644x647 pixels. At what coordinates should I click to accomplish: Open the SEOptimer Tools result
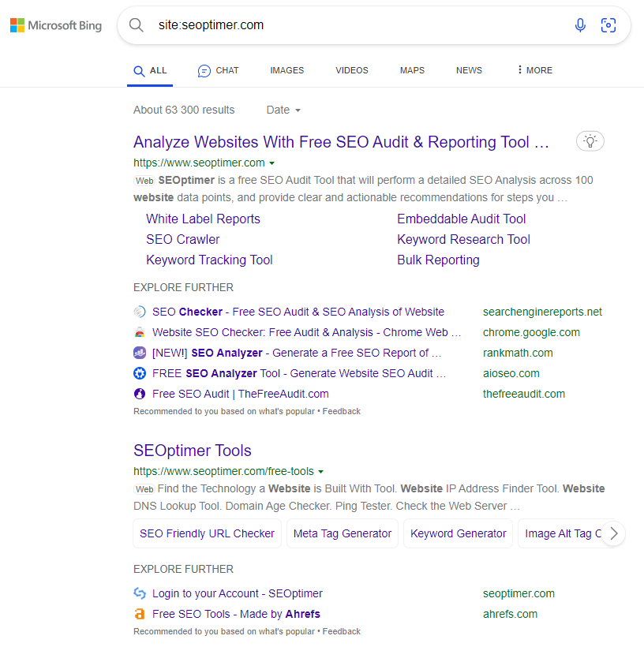tap(192, 451)
